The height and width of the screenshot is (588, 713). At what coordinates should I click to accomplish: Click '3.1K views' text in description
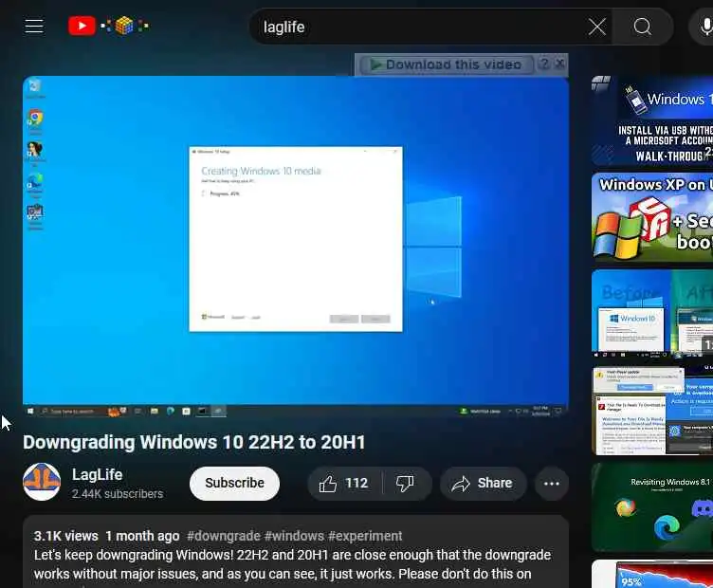click(66, 536)
